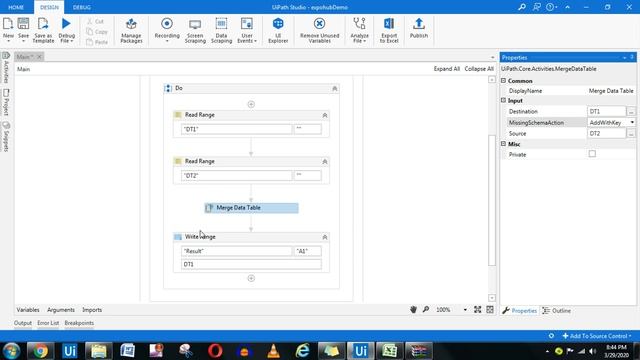Click the Fit to Screen icon
The image size is (640, 360).
tap(478, 310)
